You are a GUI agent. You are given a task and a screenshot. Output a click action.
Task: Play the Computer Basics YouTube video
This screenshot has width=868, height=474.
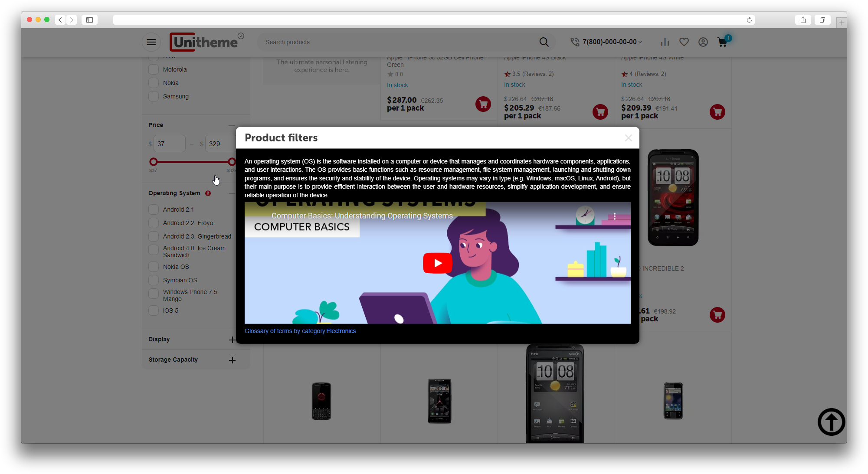[437, 263]
